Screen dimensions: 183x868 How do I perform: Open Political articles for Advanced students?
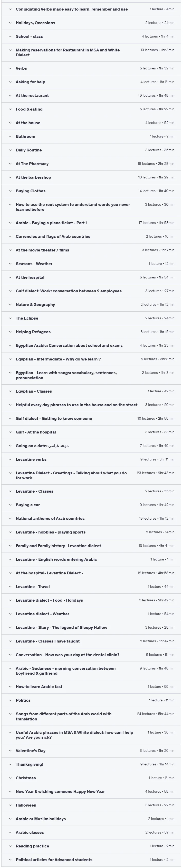coord(91,860)
